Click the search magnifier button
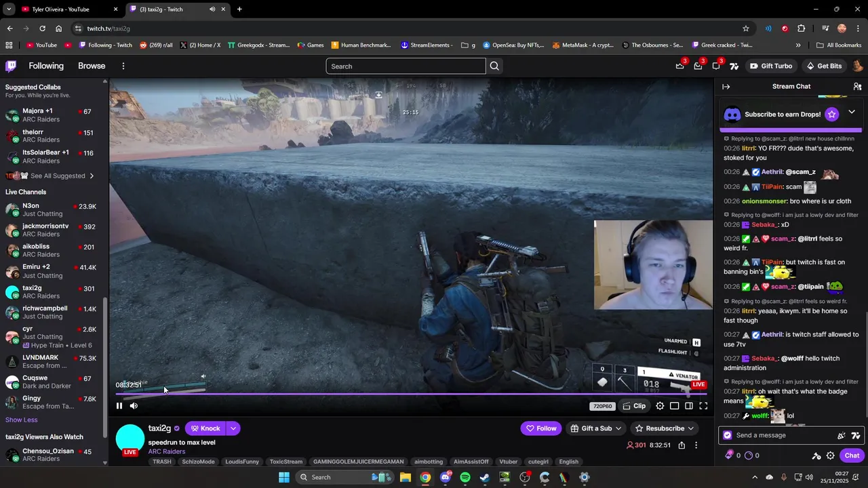 [494, 66]
